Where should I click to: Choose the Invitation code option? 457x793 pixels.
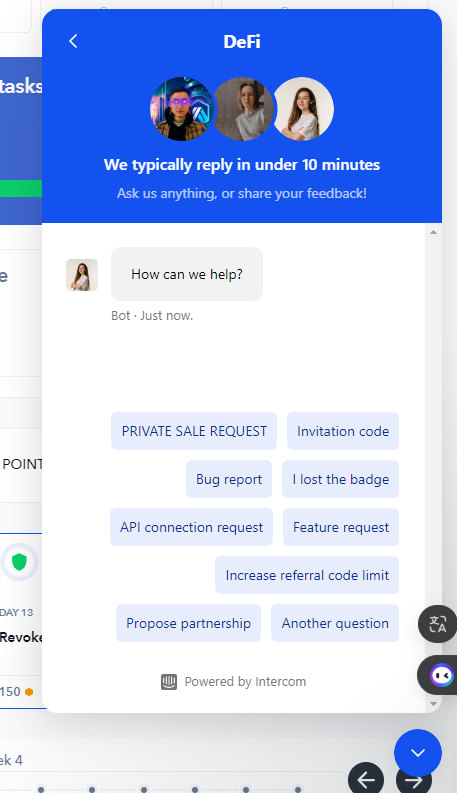point(343,431)
